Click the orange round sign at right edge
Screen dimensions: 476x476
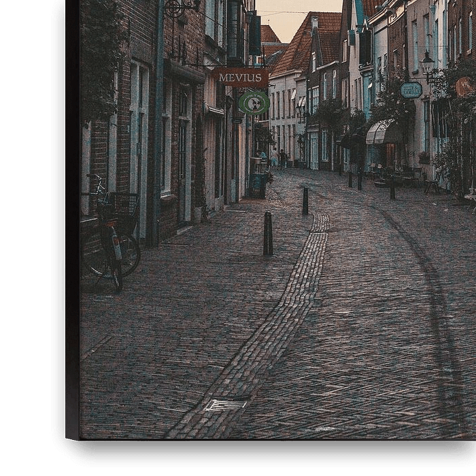pyautogui.click(x=465, y=86)
